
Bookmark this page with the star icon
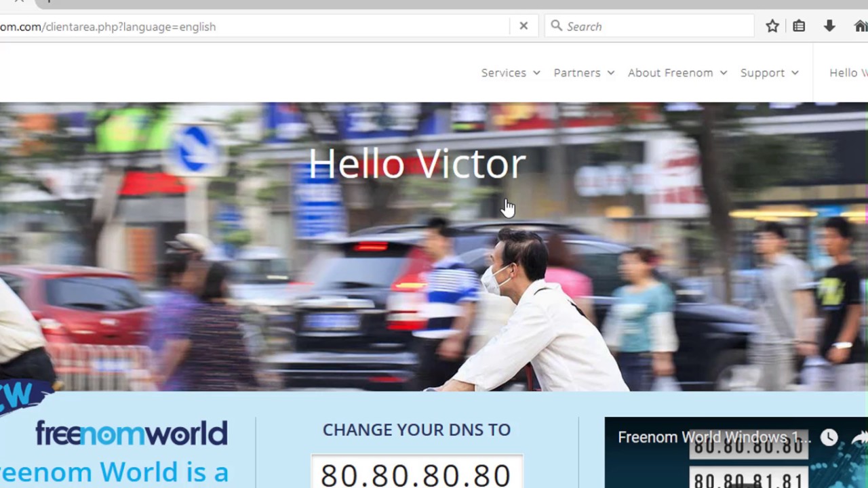click(772, 26)
